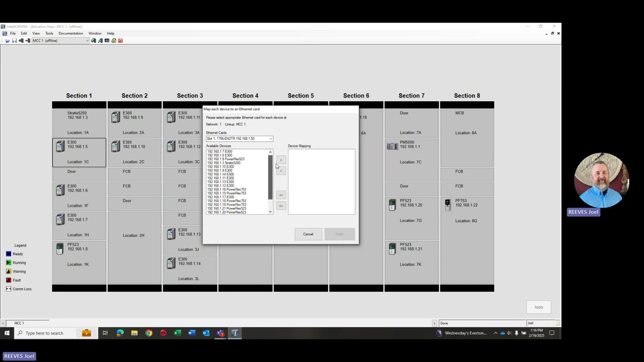Screen dimensions: 644x362
Task: Click the Ready blue legend swatch
Action: pyautogui.click(x=9, y=254)
